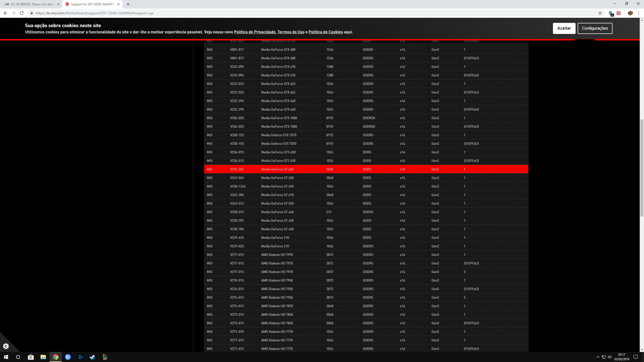Click Nvidia GeForce GT 630 text
644x362 pixels.
coord(277,178)
